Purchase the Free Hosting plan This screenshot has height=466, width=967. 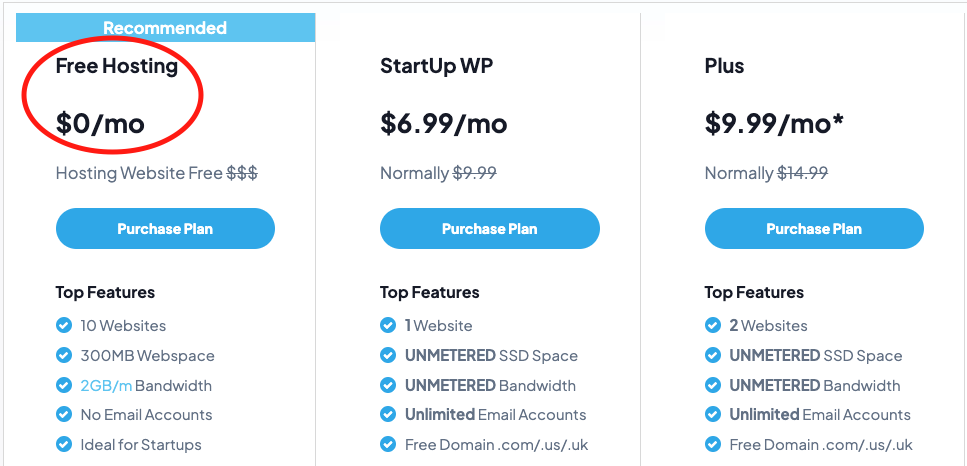tap(165, 229)
